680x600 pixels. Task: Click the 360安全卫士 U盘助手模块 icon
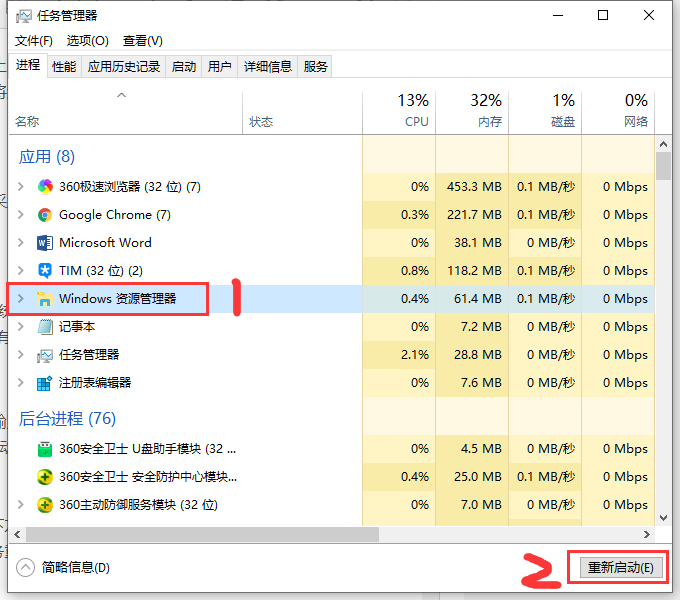pos(45,449)
